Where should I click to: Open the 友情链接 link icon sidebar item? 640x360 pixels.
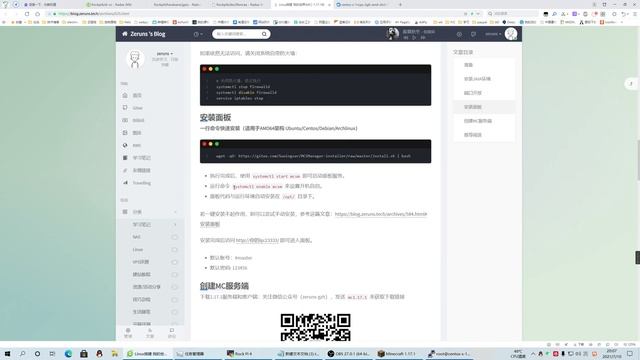136,170
